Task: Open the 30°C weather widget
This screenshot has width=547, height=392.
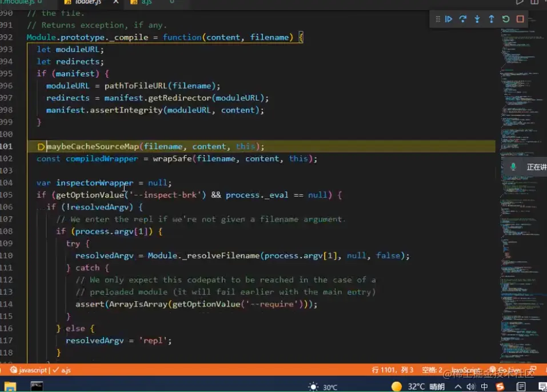Action: [x=323, y=387]
